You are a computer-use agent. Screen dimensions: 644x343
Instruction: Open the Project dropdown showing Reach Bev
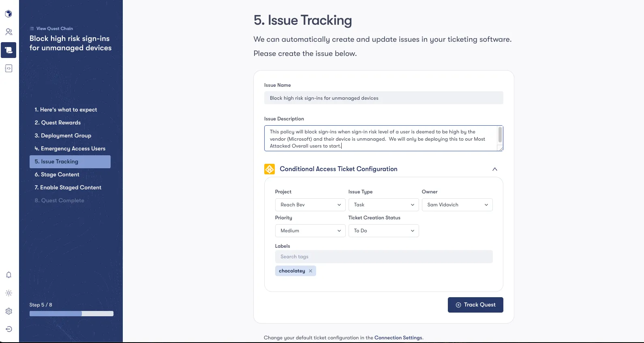click(310, 205)
